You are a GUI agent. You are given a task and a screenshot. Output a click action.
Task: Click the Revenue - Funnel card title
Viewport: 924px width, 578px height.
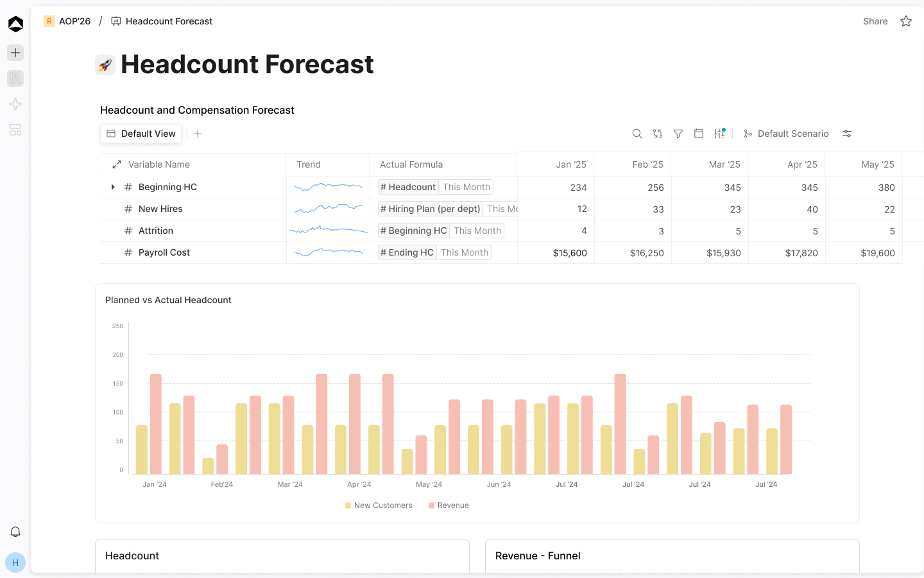[x=538, y=556]
